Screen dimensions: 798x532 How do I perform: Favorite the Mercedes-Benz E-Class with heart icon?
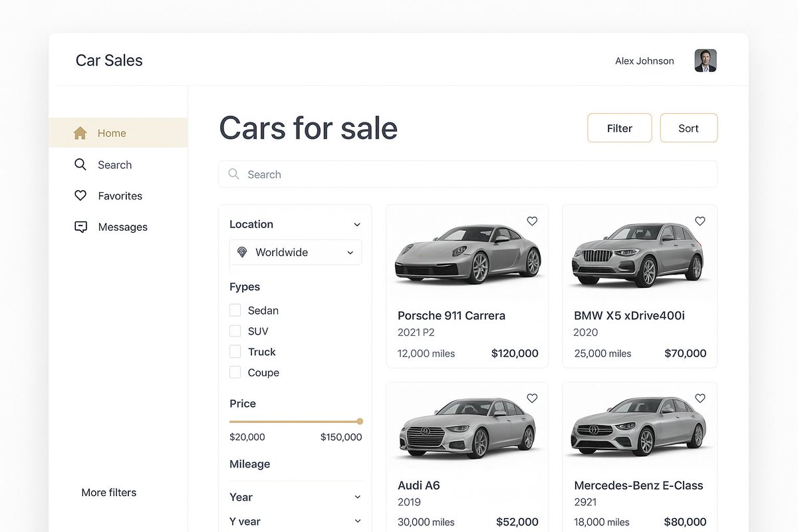(x=700, y=398)
